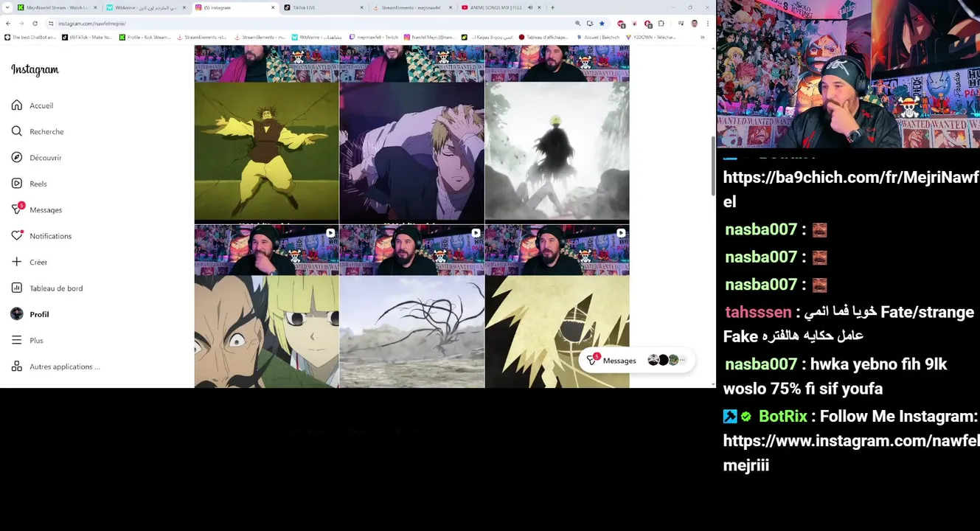The height and width of the screenshot is (531, 980).
Task: Click the three-dots on floating Messages pill
Action: pos(683,361)
